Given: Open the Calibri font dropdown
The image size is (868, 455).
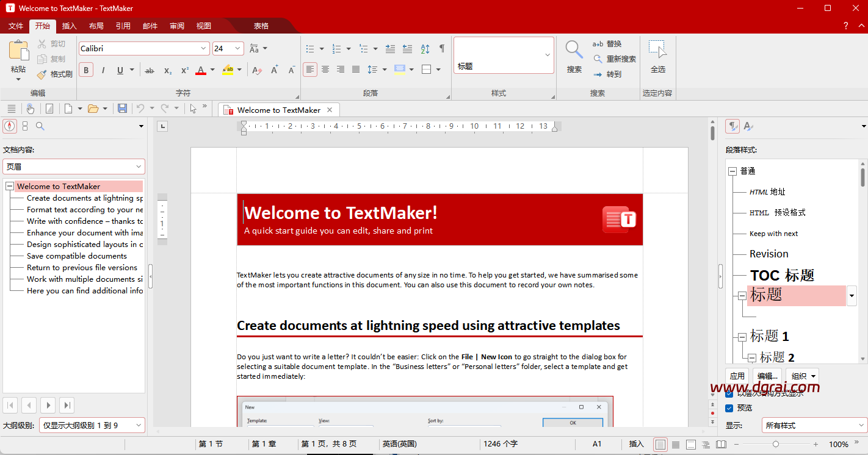Looking at the screenshot, I should click(203, 48).
